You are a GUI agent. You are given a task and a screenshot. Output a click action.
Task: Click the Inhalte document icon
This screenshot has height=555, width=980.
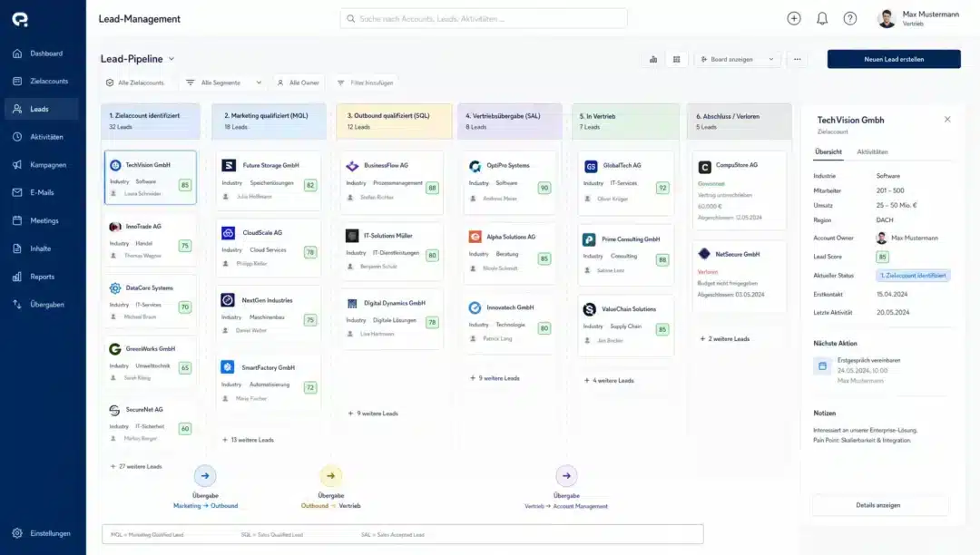(x=17, y=248)
